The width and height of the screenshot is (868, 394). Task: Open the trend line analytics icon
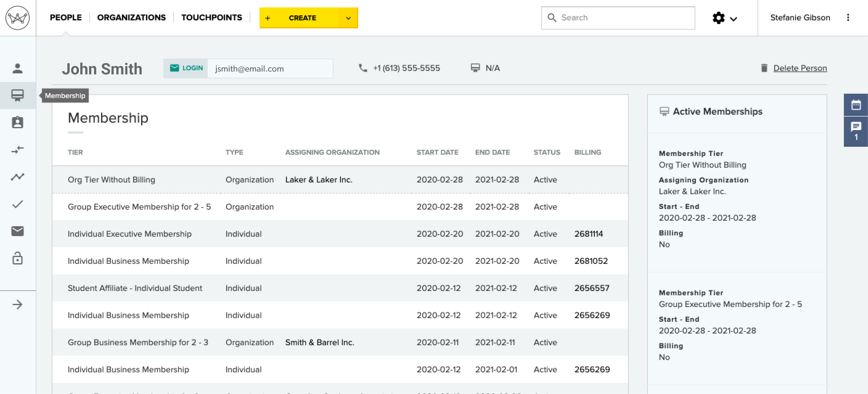coord(18,177)
